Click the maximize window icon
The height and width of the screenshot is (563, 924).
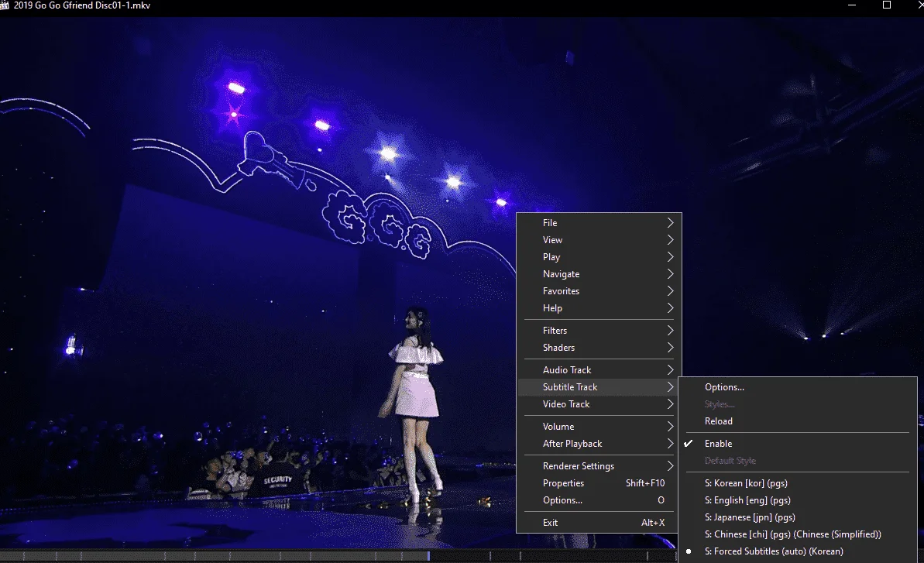886,5
